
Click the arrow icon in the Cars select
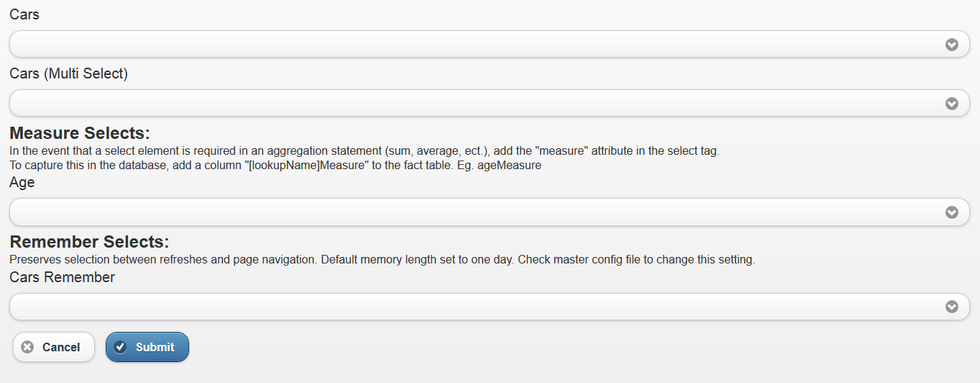[x=951, y=45]
